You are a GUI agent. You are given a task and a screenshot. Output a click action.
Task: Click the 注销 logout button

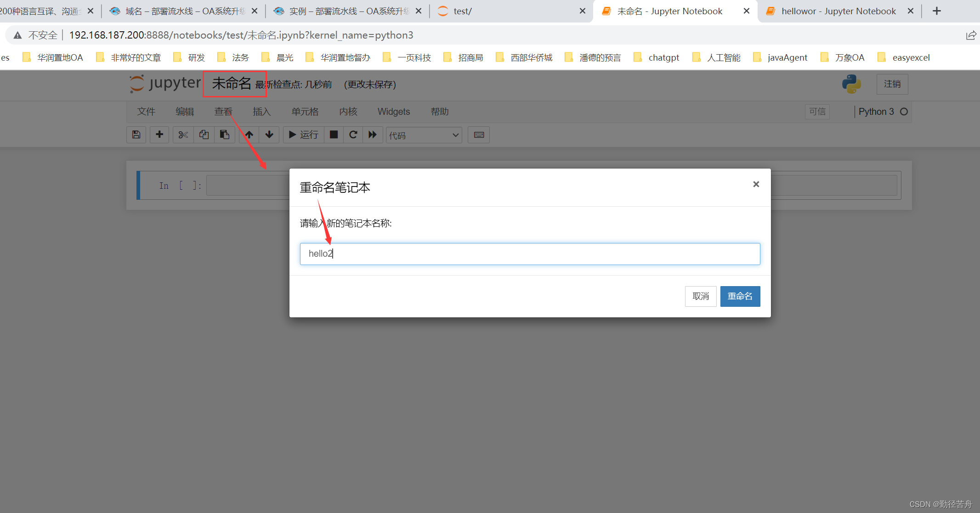(x=892, y=84)
